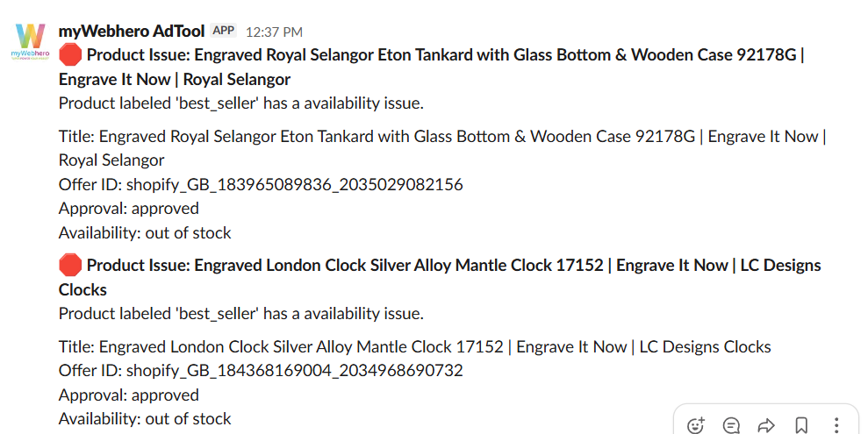The width and height of the screenshot is (868, 434).
Task: Open the reply in thread icon
Action: coord(731,425)
